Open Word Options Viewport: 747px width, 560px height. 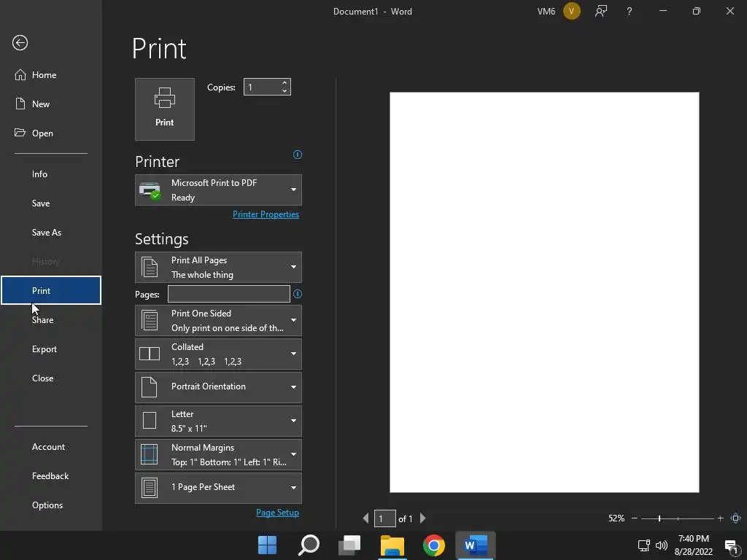point(51,505)
